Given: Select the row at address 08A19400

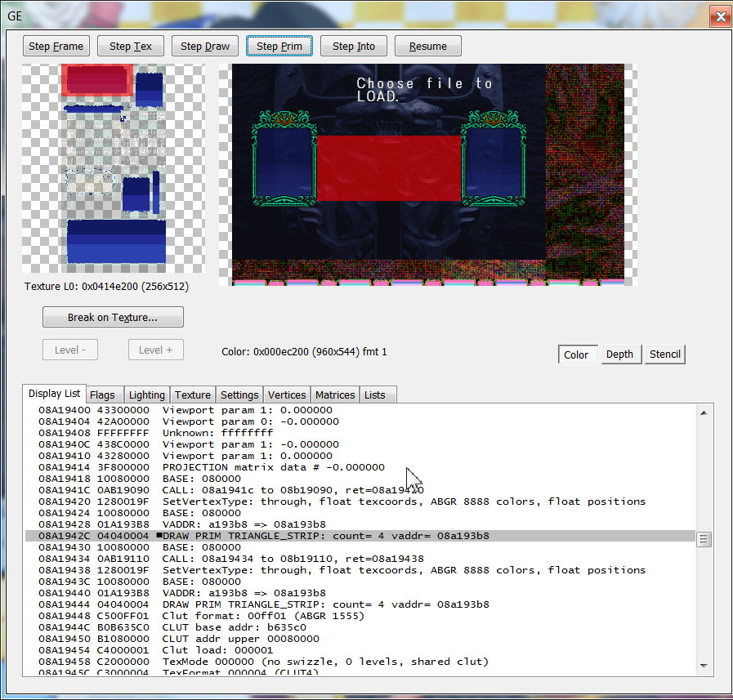Looking at the screenshot, I should (360, 410).
